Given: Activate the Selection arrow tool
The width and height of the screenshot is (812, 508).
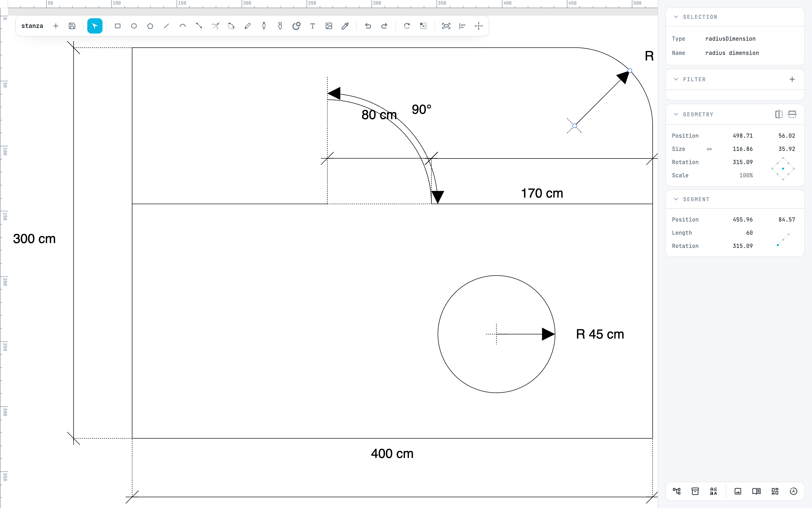Looking at the screenshot, I should coord(95,26).
